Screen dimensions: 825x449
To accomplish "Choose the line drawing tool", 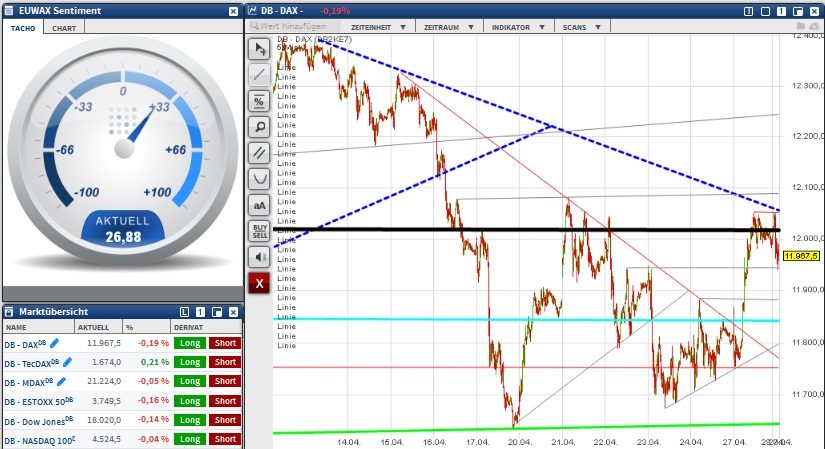I will tap(259, 75).
